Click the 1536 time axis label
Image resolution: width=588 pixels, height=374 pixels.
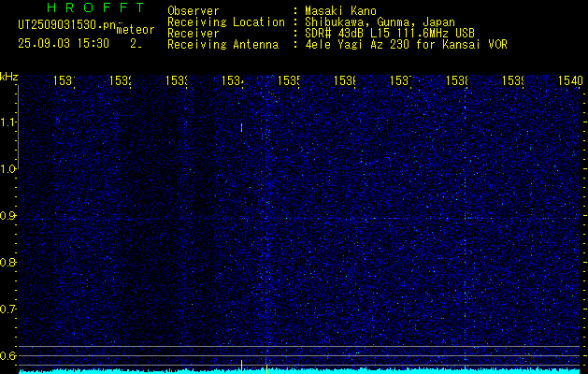(345, 80)
